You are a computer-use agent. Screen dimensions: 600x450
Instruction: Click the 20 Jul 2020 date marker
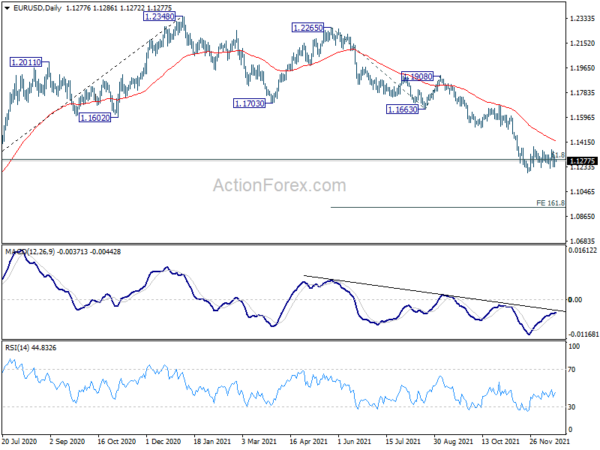click(x=19, y=441)
